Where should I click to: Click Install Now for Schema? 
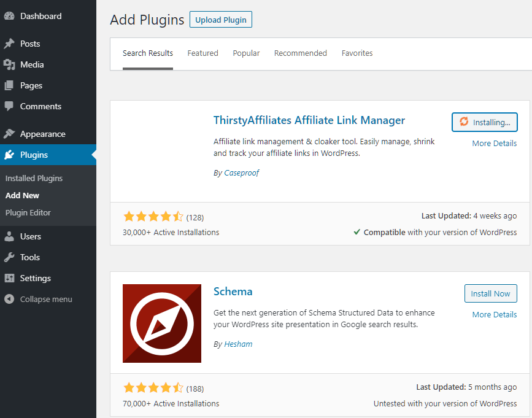coord(491,293)
